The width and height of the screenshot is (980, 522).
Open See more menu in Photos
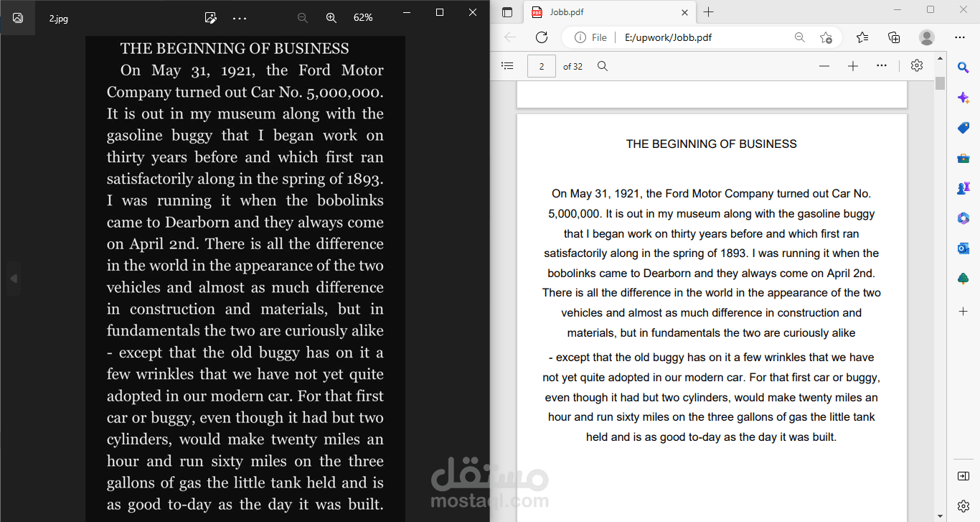(x=240, y=18)
